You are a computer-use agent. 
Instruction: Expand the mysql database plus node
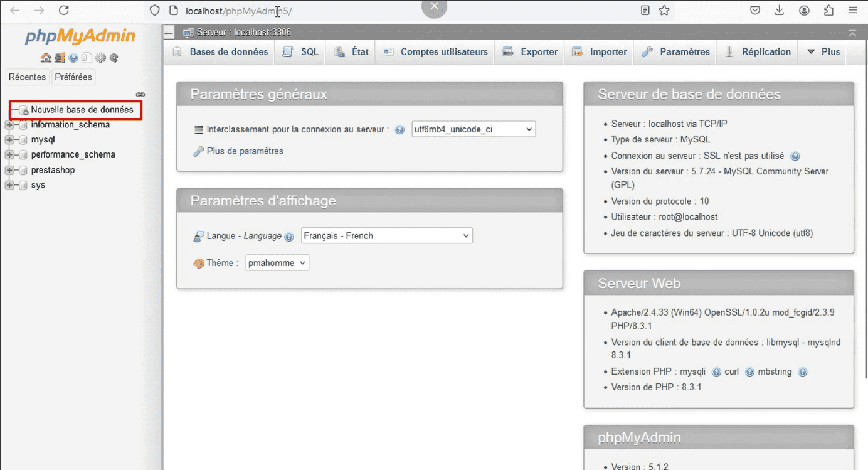9,140
